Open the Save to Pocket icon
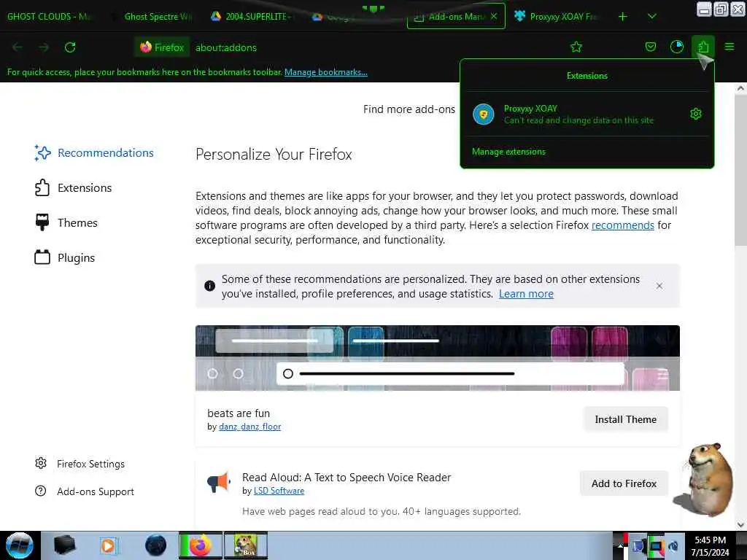 (650, 47)
